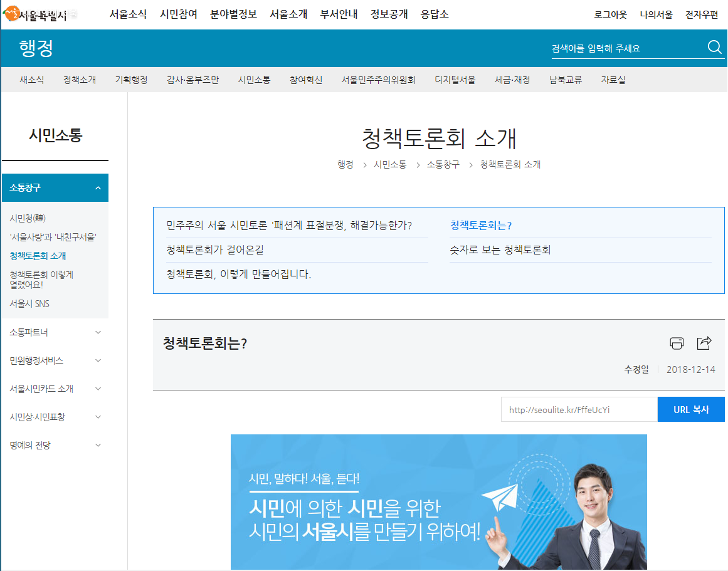The width and height of the screenshot is (728, 571).
Task: Collapse the 소통창구 sidebar section
Action: (98, 187)
